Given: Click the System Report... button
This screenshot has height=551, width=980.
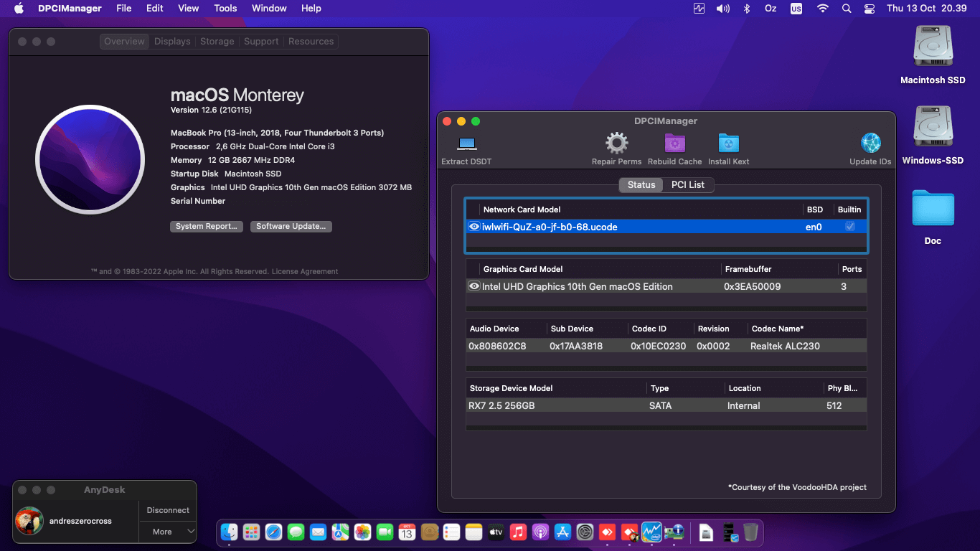Looking at the screenshot, I should 206,227.
